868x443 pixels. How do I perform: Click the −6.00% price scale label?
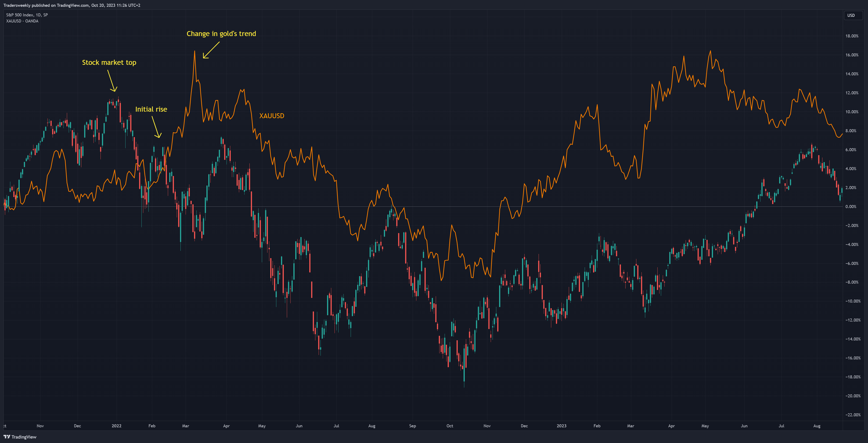click(852, 264)
